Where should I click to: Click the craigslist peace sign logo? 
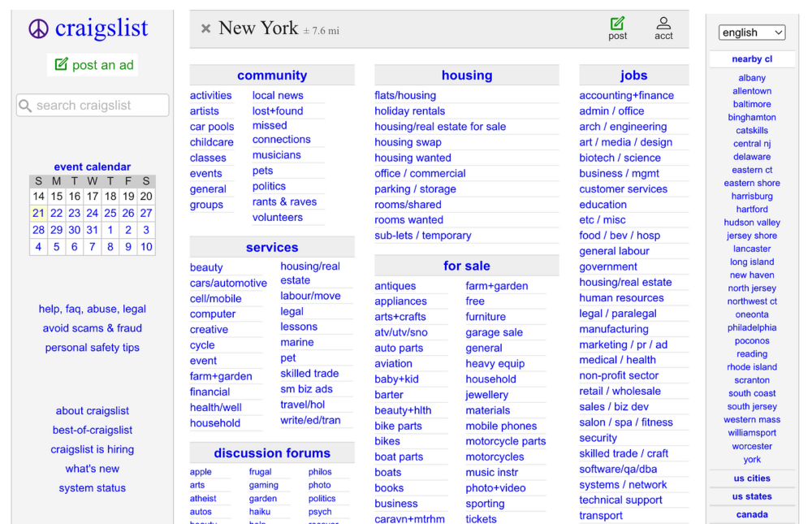[38, 29]
